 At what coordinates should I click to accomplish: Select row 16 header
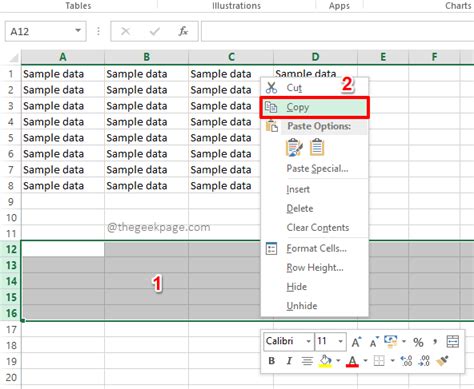tap(11, 313)
